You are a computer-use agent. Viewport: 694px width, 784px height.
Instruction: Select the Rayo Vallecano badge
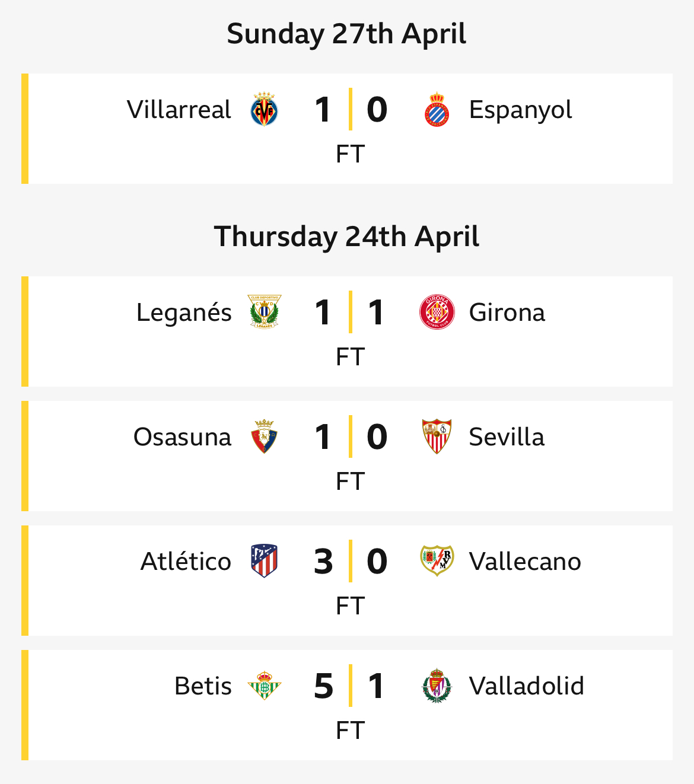pos(437,561)
